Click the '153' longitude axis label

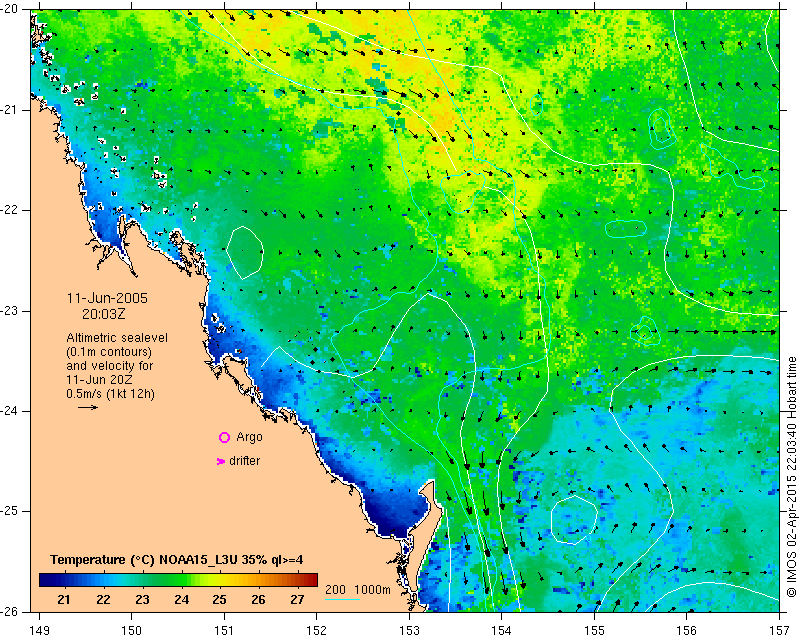pos(409,631)
